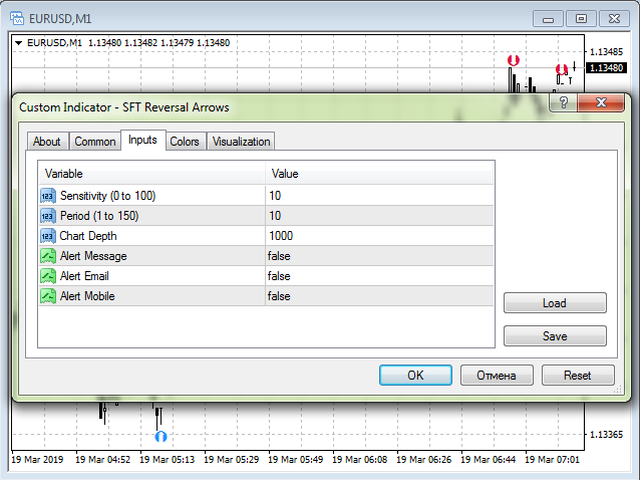Click the Save button
This screenshot has width=640, height=480.
tap(555, 336)
